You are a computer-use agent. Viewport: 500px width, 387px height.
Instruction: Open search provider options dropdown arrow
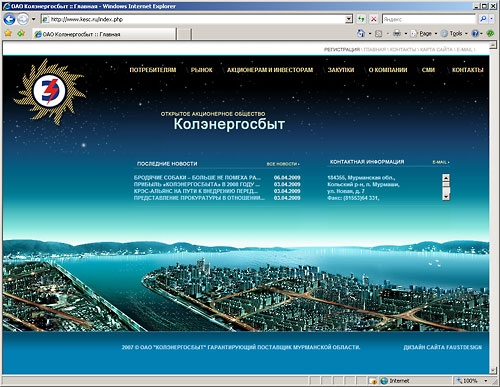[492, 19]
